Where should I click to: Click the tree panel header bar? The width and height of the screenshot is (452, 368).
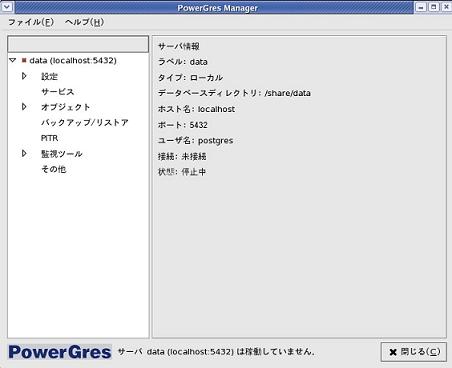coord(78,44)
